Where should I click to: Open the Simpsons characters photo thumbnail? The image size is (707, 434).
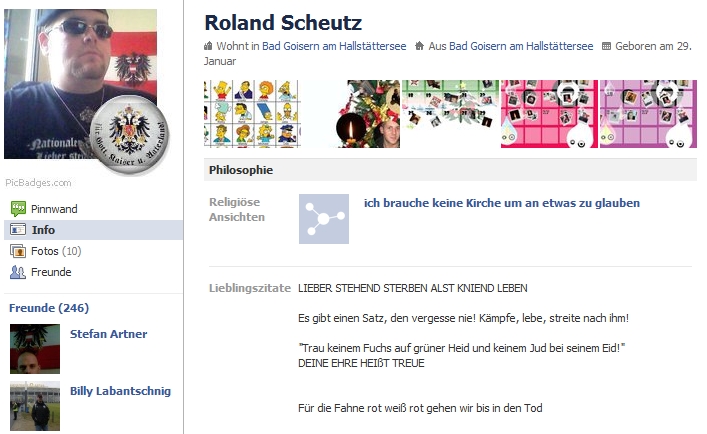(x=252, y=114)
